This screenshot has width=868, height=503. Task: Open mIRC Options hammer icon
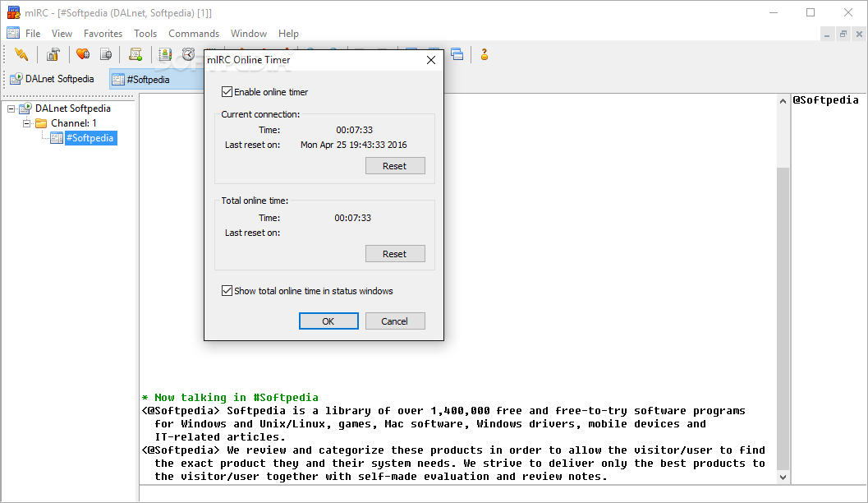coord(53,54)
